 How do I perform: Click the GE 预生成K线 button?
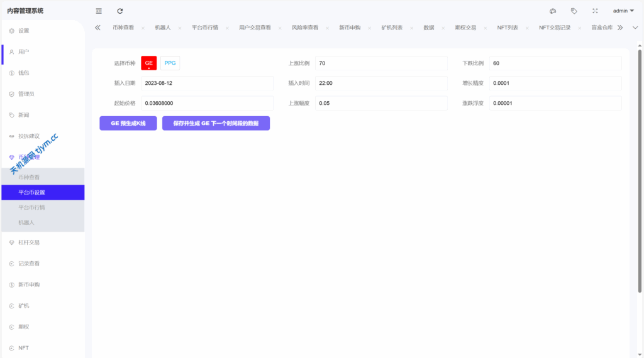pyautogui.click(x=128, y=124)
